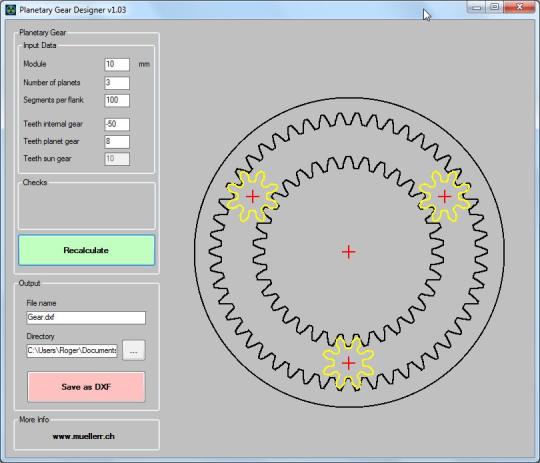Close the Planetary Gear Designer window
The width and height of the screenshot is (540, 463).
pos(519,7)
